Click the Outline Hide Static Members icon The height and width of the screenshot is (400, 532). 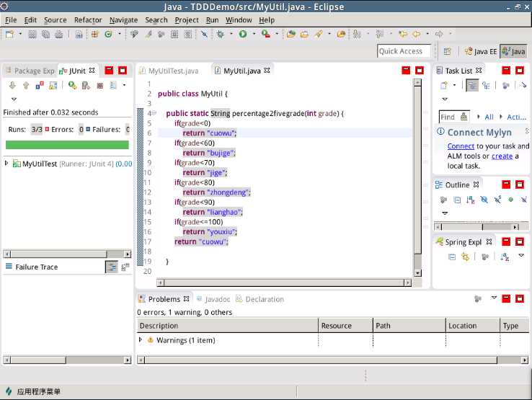click(x=497, y=200)
